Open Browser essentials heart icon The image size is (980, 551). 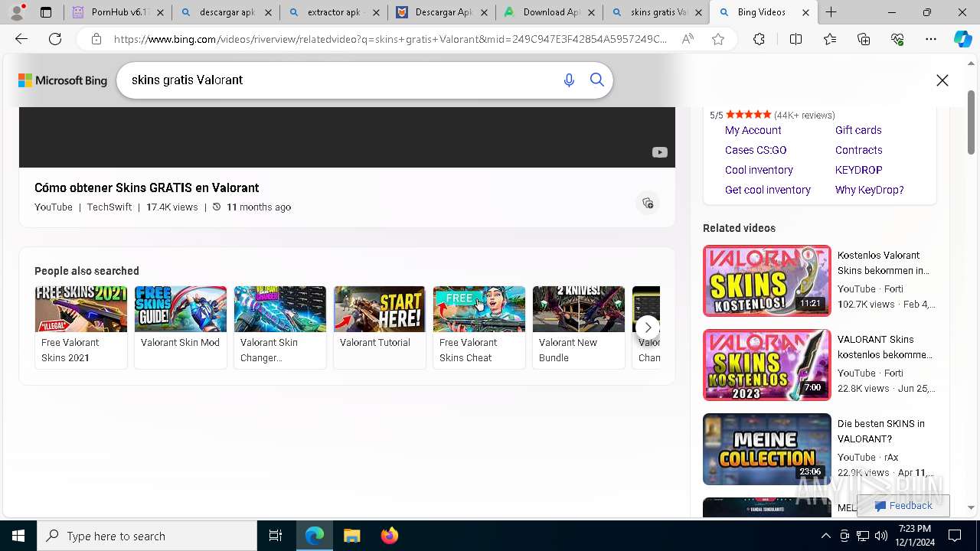point(897,39)
